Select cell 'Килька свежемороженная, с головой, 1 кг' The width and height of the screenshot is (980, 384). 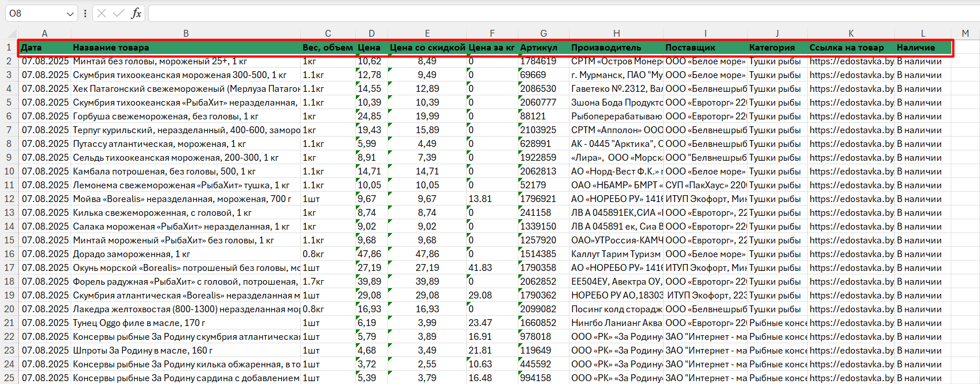pyautogui.click(x=186, y=212)
